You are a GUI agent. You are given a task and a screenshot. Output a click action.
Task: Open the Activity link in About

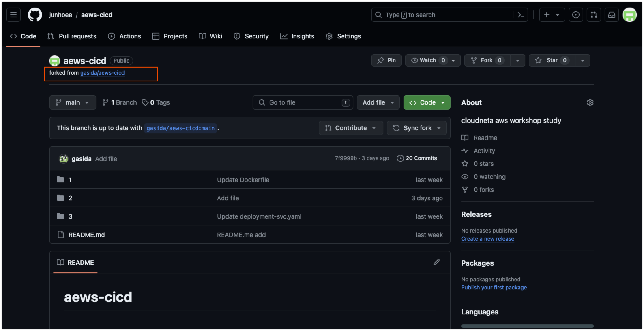[478, 151]
